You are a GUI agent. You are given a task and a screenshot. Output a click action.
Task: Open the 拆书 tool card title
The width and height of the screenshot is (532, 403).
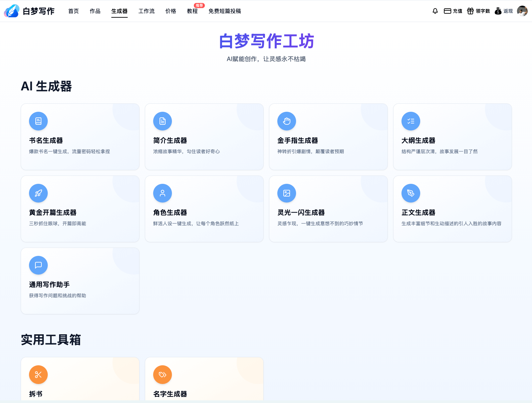tap(36, 394)
